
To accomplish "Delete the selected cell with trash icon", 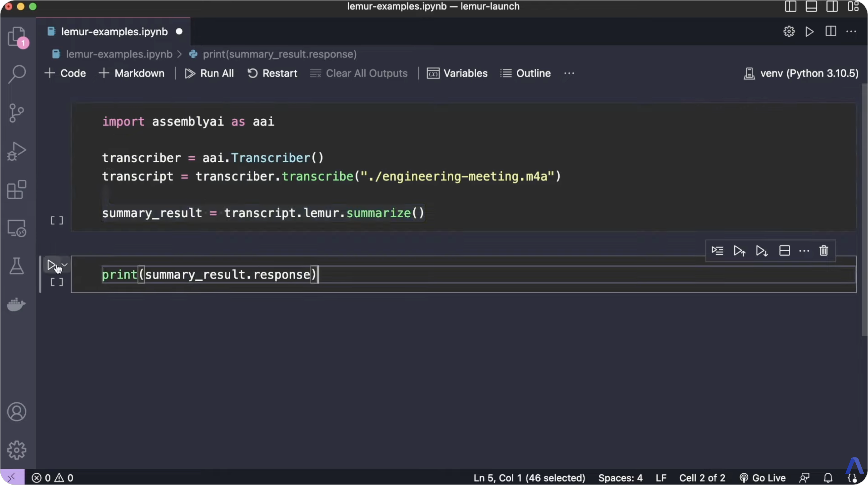I will click(x=823, y=251).
